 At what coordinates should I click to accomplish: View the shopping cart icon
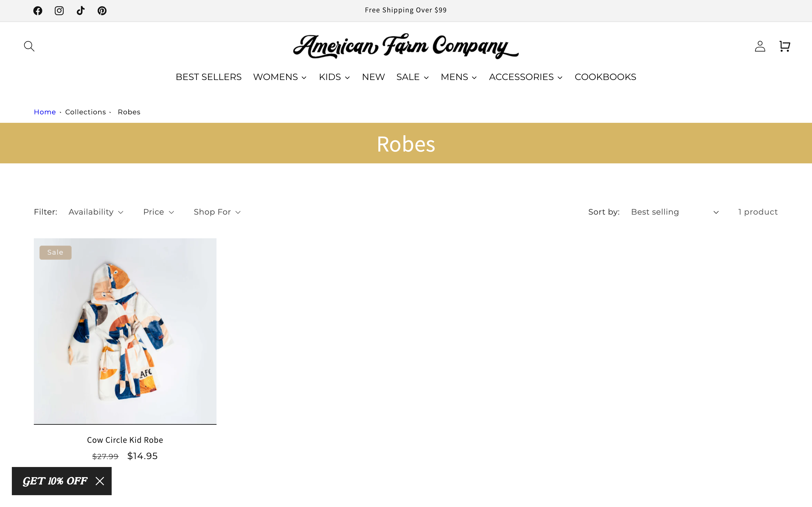pos(784,46)
